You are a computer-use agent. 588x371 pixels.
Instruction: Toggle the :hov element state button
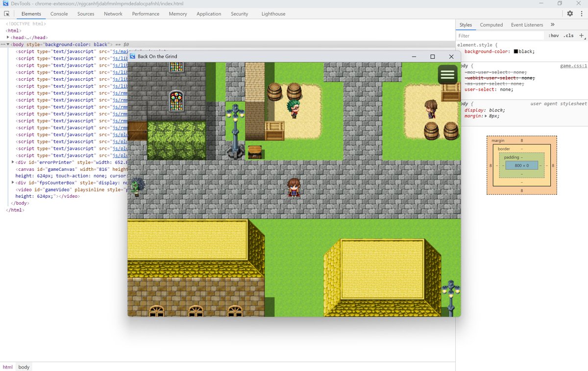(554, 35)
